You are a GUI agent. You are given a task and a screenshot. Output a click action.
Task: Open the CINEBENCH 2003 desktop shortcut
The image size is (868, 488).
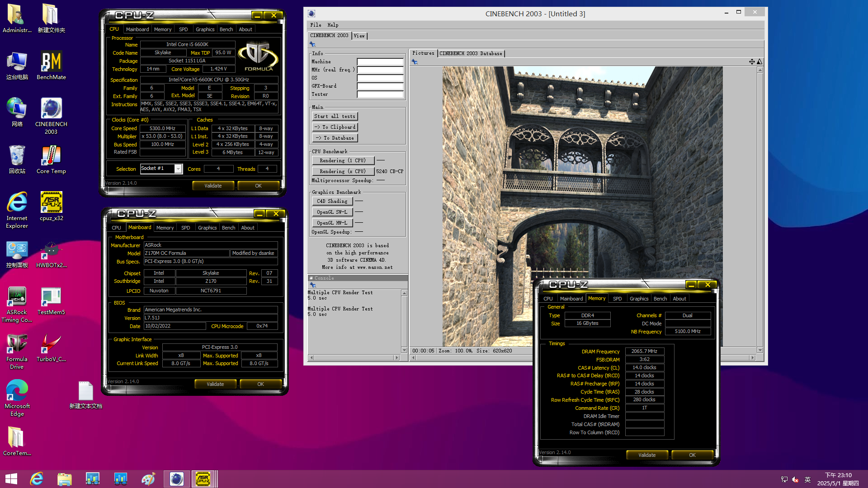(x=51, y=116)
